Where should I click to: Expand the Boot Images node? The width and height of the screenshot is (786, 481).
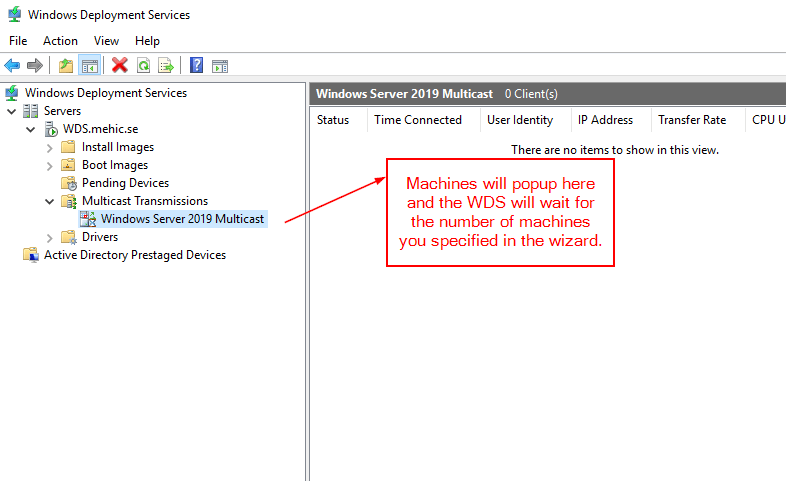(49, 166)
